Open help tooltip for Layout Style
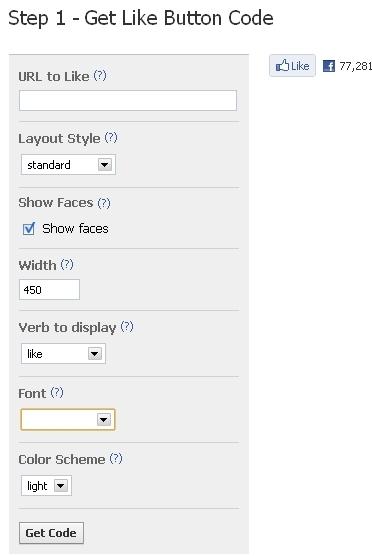The height and width of the screenshot is (556, 372). tap(111, 137)
